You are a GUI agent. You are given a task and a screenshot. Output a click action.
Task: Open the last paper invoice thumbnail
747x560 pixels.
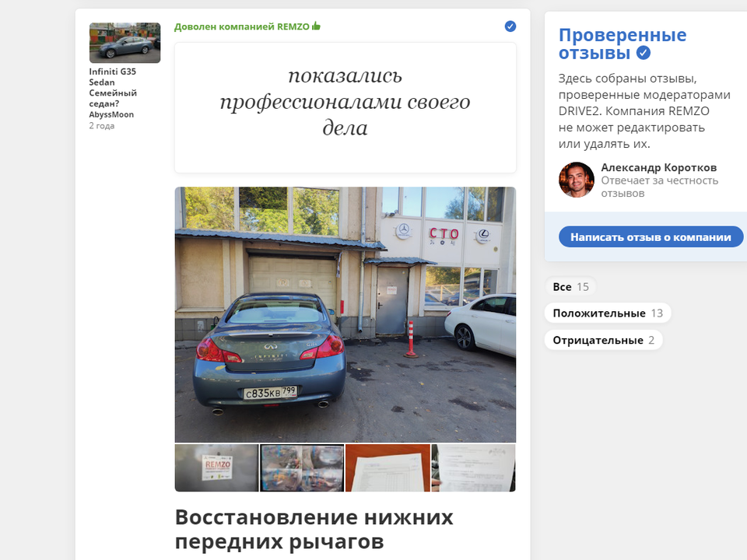point(474,467)
